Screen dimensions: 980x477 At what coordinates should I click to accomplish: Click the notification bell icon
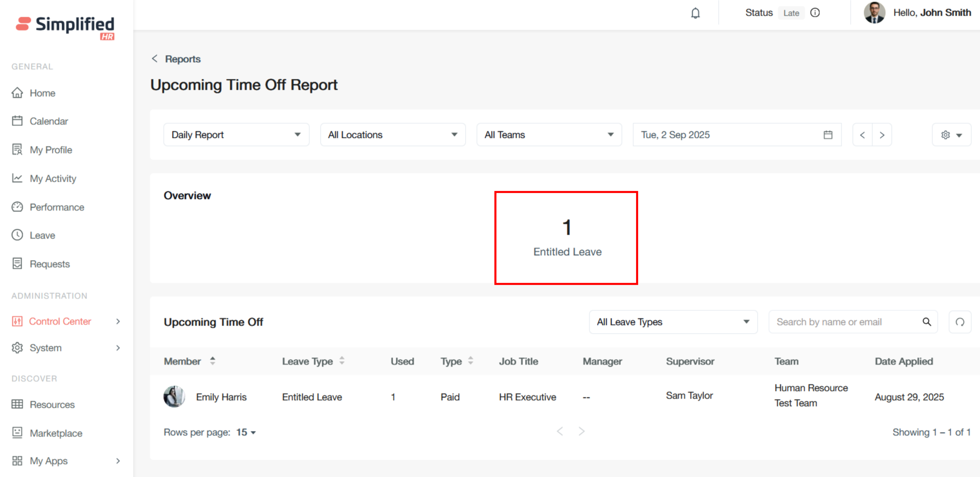point(696,13)
